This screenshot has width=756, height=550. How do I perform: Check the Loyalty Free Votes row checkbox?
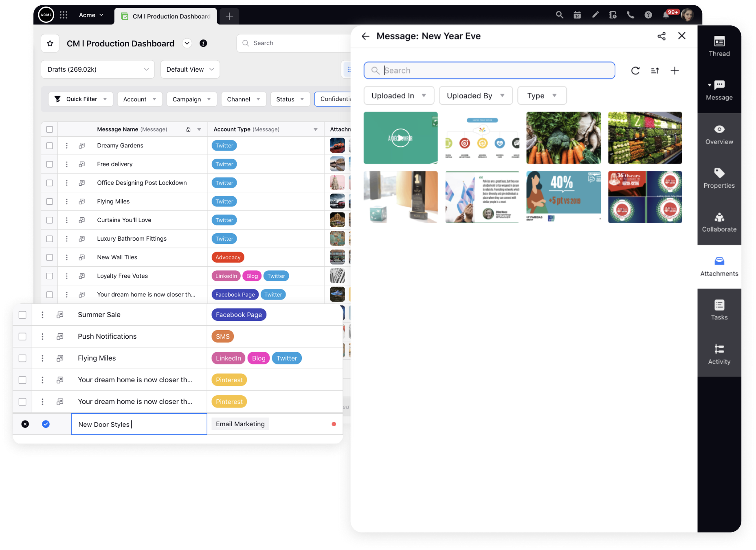pyautogui.click(x=50, y=276)
